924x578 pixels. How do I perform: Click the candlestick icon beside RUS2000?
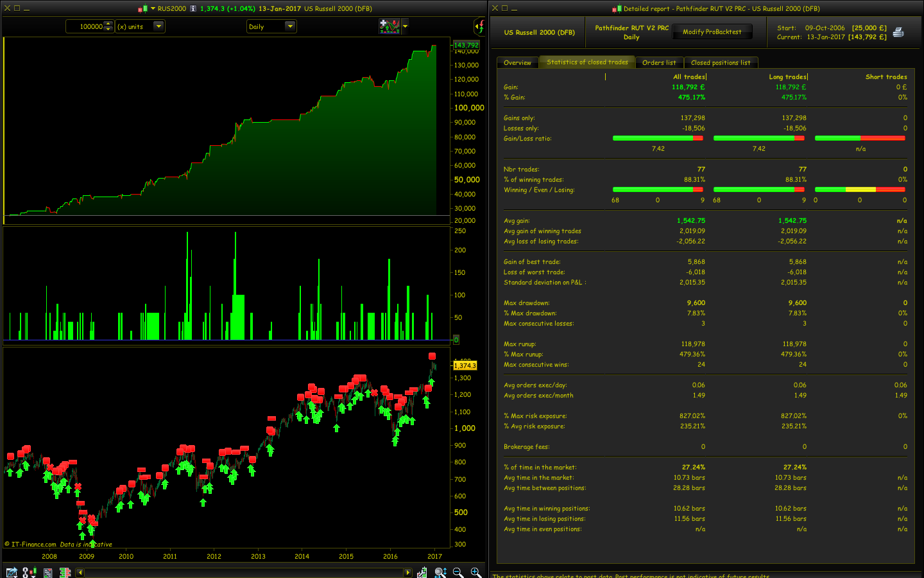[143, 8]
